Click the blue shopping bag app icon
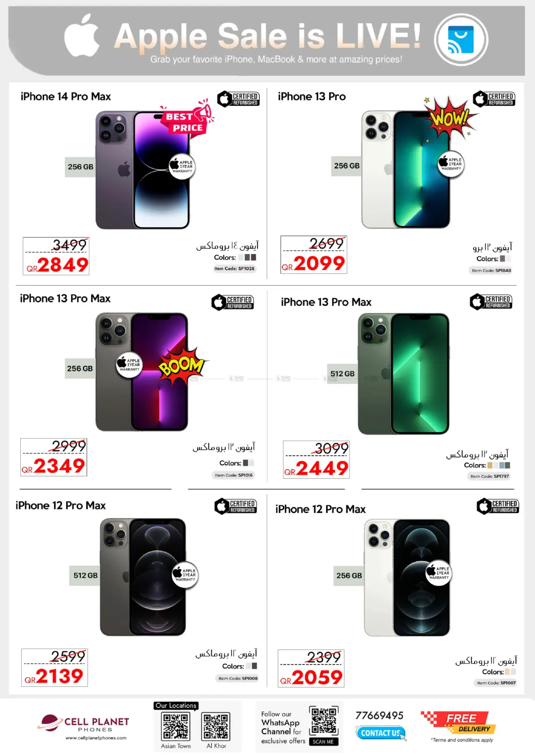This screenshot has width=535, height=756. coord(461,39)
